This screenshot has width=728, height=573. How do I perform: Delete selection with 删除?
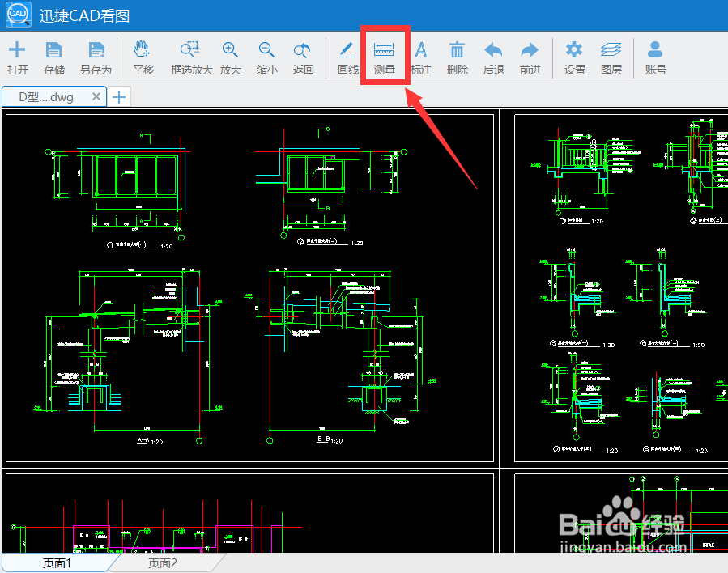458,58
